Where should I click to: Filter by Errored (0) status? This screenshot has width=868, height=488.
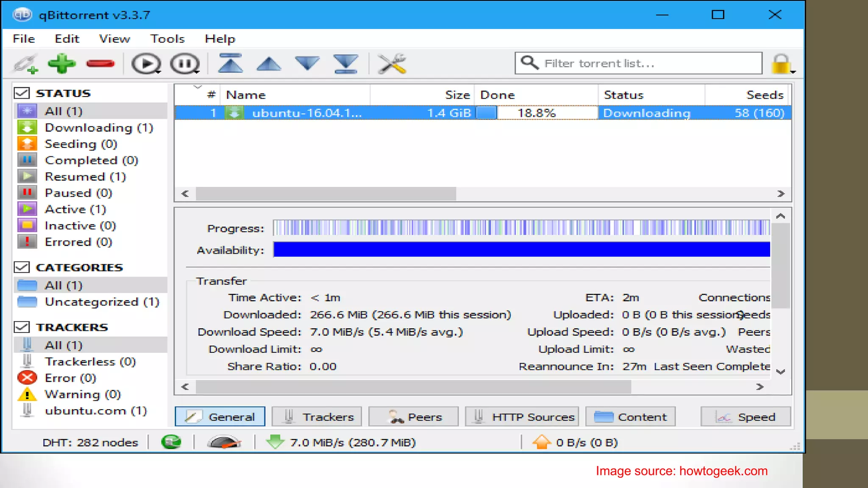click(91, 242)
